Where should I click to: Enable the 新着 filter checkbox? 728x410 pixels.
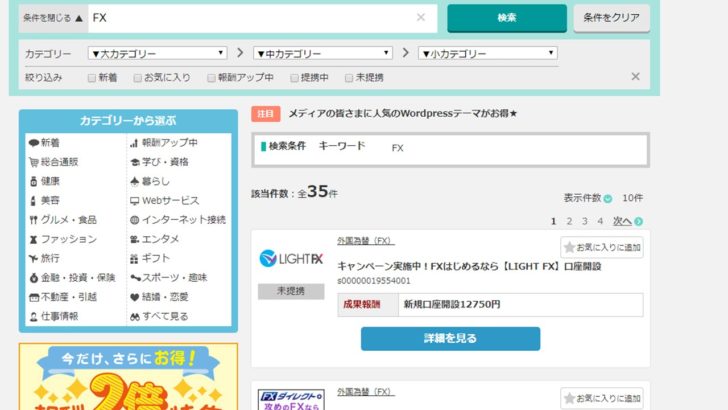point(91,78)
